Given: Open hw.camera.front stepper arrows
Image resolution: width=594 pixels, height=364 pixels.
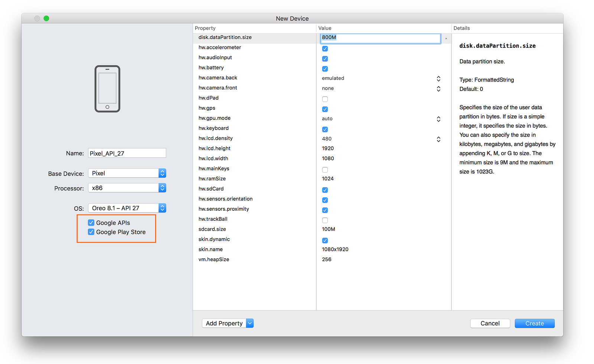Looking at the screenshot, I should point(438,89).
